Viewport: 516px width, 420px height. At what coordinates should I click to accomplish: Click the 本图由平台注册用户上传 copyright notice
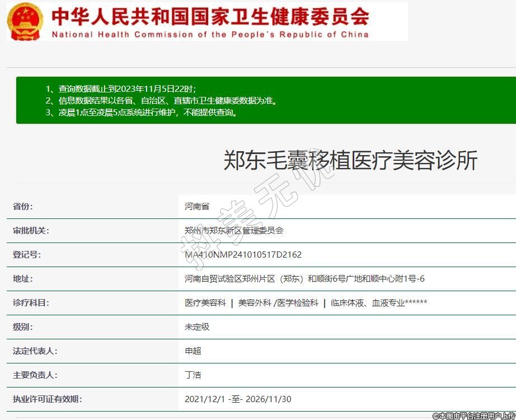[x=473, y=416]
